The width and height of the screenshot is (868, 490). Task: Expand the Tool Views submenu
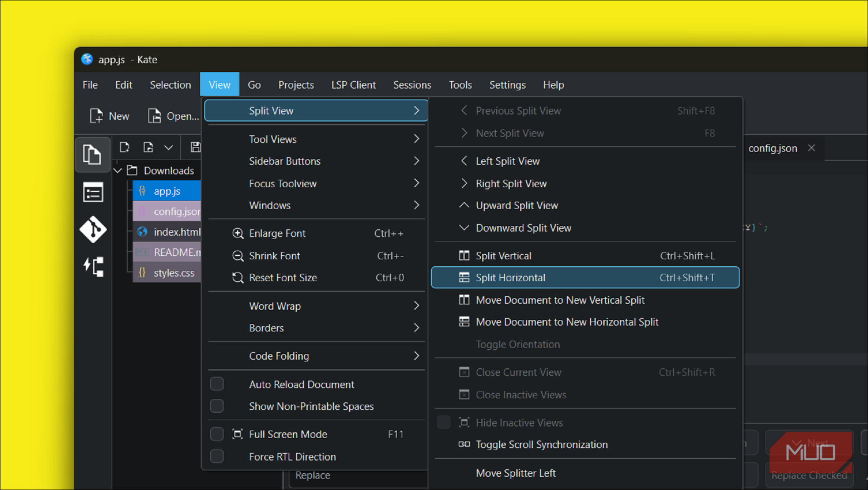point(316,139)
